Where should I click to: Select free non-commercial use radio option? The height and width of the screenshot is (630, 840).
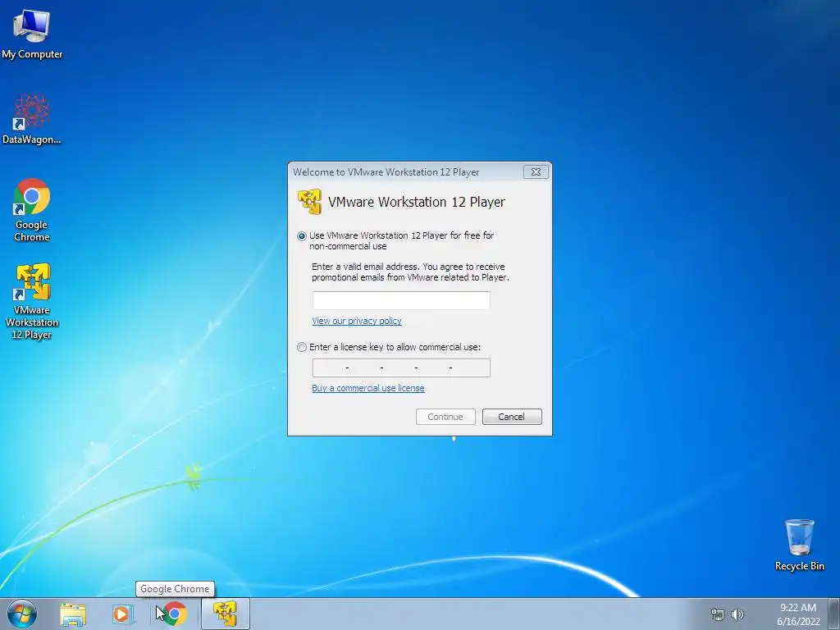coord(302,236)
